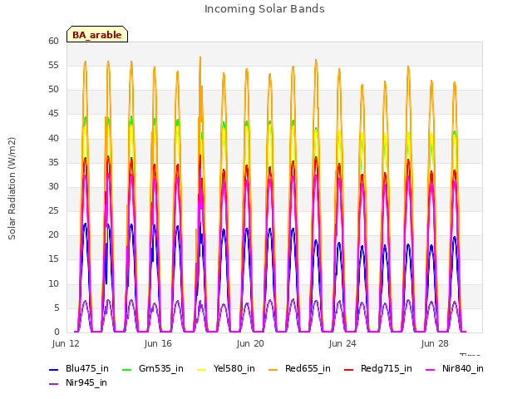Viewport: 532px width, 399px height.
Task: Click the blue Blu475_in legend color marker
Action: [53, 369]
